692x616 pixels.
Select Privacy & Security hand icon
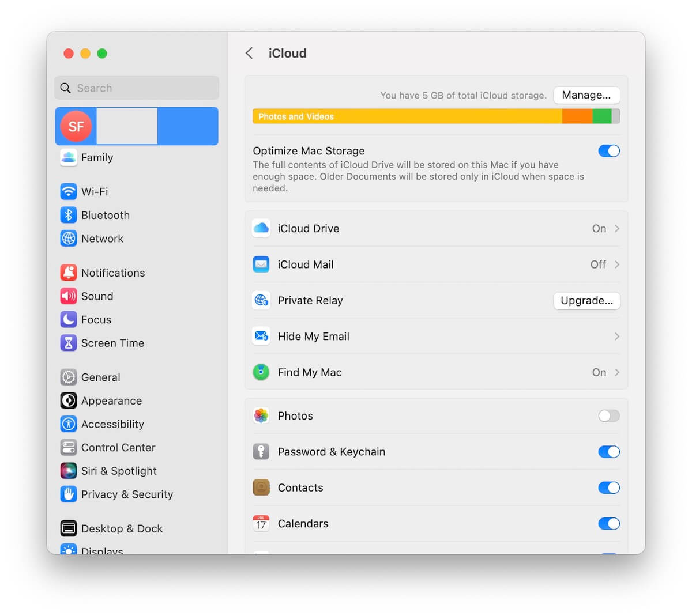[69, 494]
